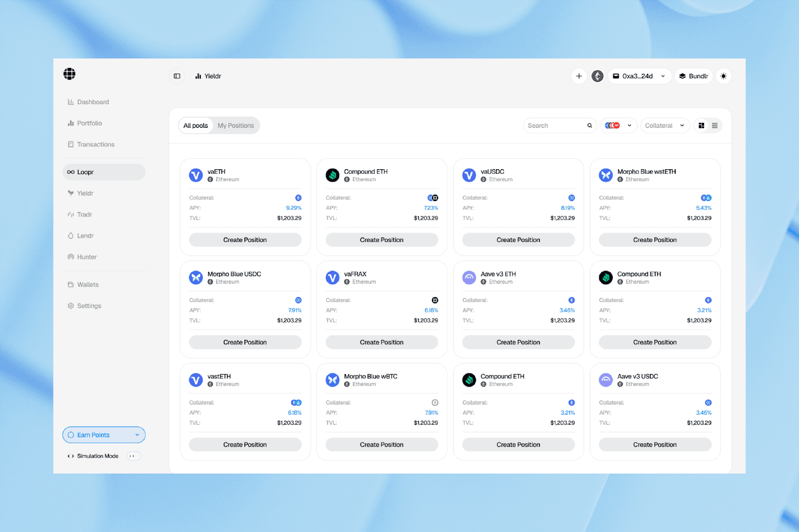Click the 9.29% APY value of vaETH

[x=294, y=208]
